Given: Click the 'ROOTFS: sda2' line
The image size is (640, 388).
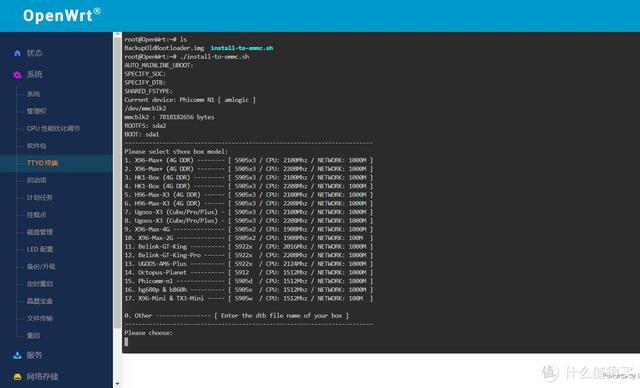Looking at the screenshot, I should [x=145, y=126].
